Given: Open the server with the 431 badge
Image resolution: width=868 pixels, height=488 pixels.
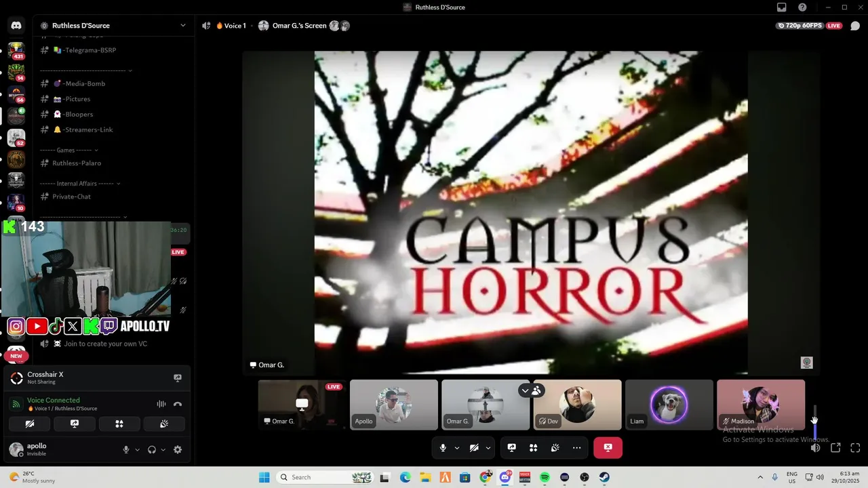Looking at the screenshot, I should (16, 50).
